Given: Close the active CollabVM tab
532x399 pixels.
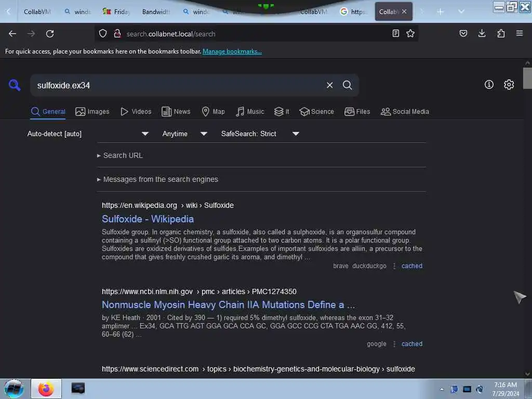Looking at the screenshot, I should click(404, 11).
